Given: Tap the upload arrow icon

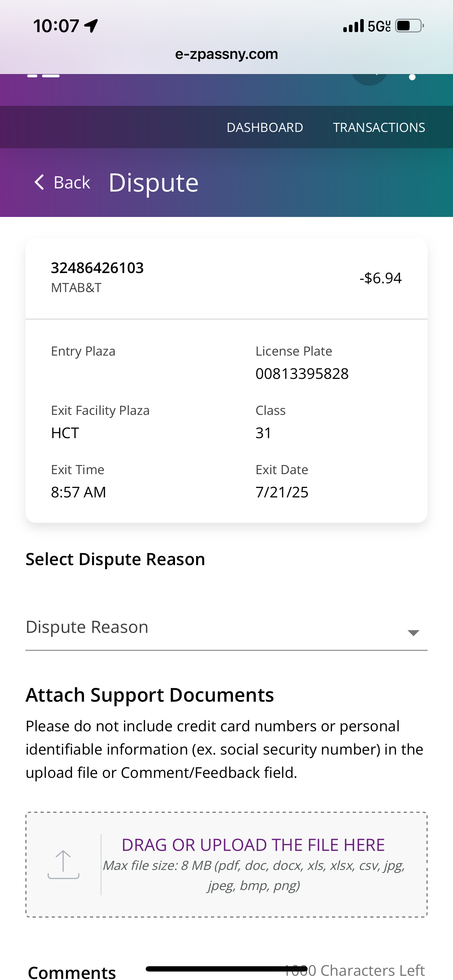Looking at the screenshot, I should pyautogui.click(x=63, y=864).
